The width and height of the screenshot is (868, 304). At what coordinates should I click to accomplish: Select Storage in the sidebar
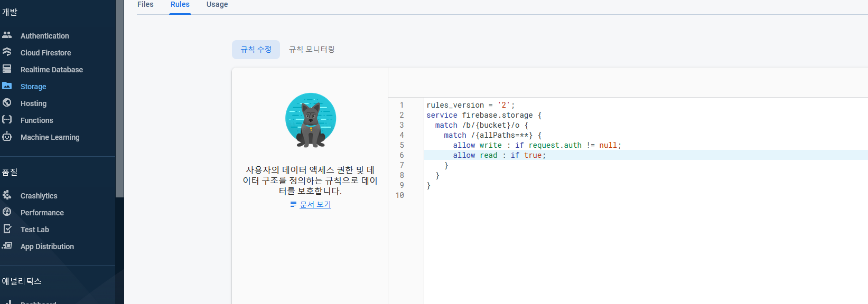(x=33, y=87)
